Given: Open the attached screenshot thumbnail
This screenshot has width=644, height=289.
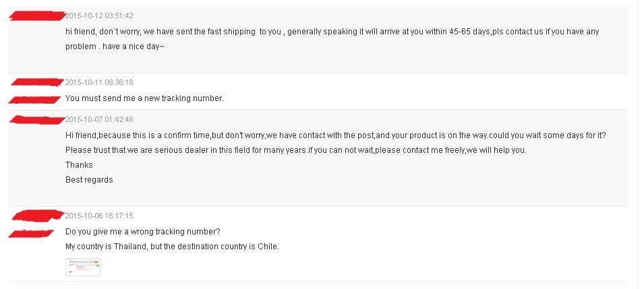Looking at the screenshot, I should 83,267.
